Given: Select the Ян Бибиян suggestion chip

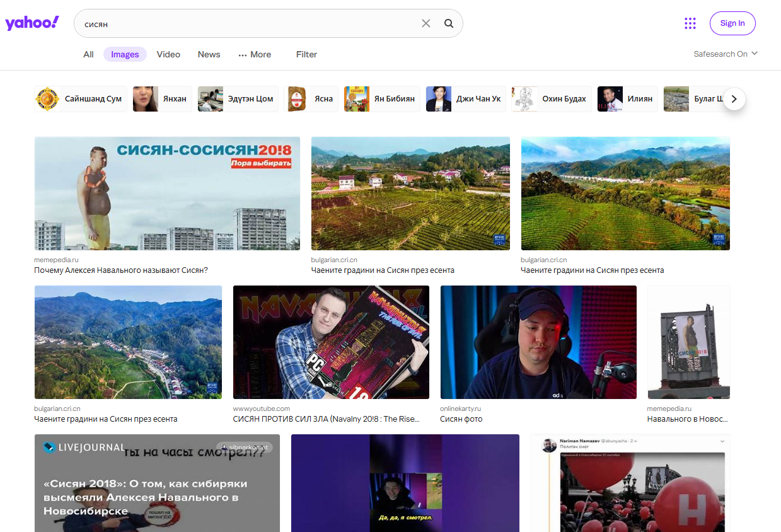Looking at the screenshot, I should (382, 99).
